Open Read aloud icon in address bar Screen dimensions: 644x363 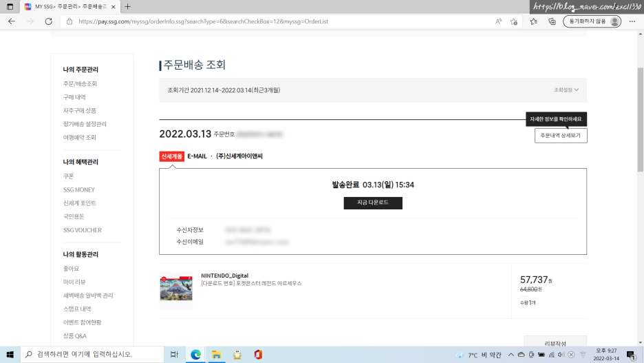pyautogui.click(x=498, y=21)
